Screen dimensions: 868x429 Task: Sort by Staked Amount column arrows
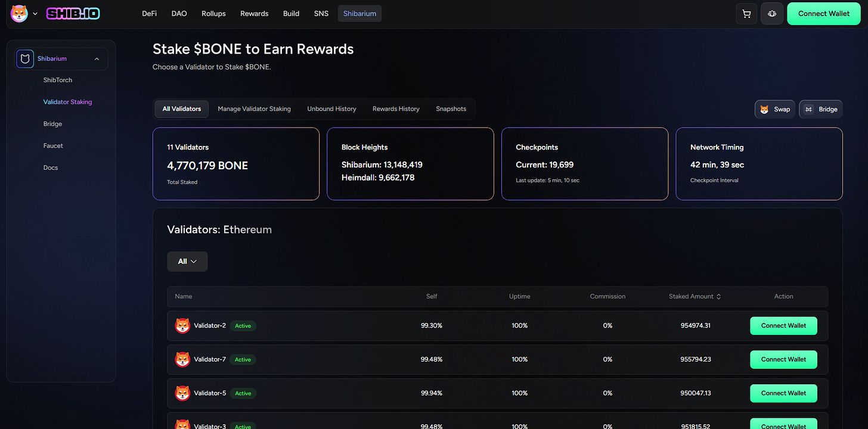click(718, 296)
